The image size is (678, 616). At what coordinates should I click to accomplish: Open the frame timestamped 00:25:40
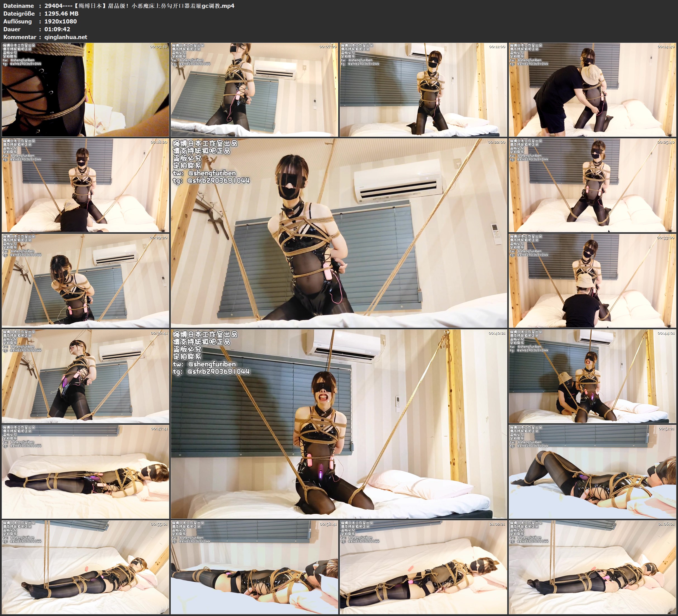592,185
